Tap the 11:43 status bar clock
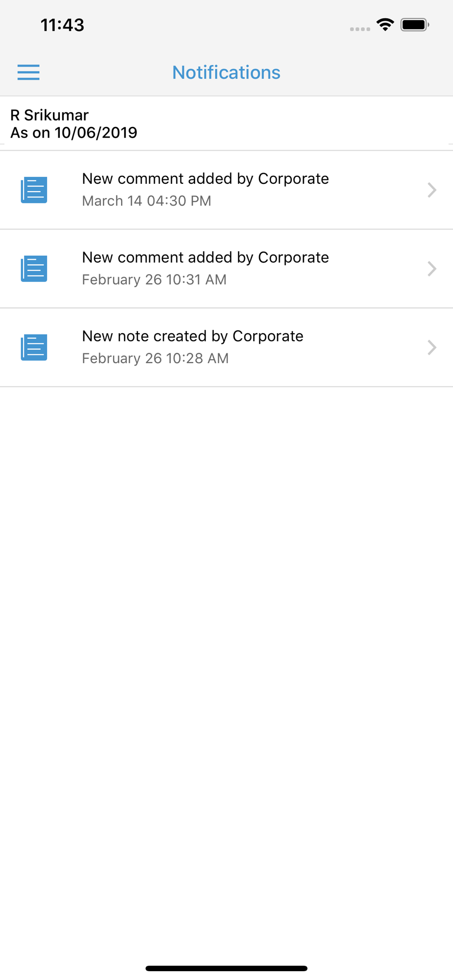This screenshot has height=980, width=453. coord(62,25)
